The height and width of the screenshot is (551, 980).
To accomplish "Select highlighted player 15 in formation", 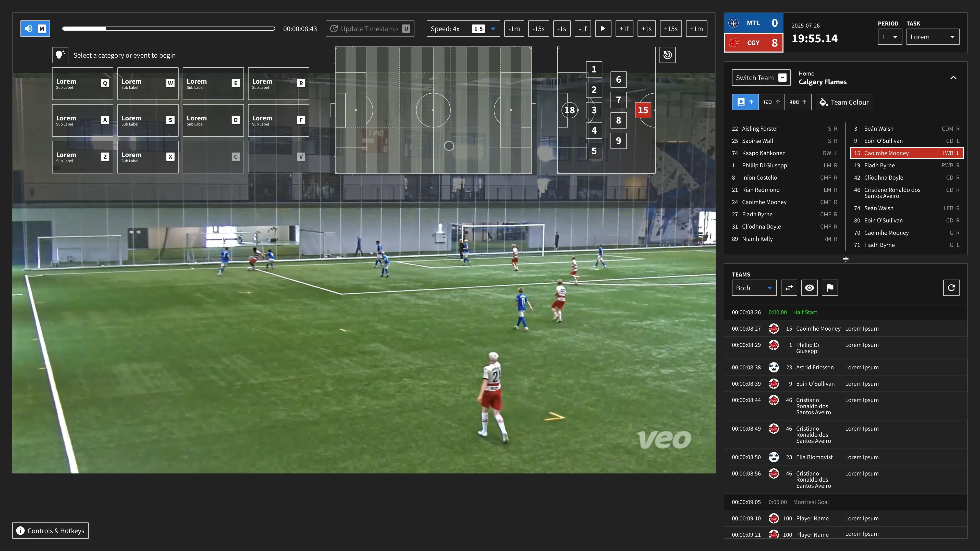I will point(643,110).
